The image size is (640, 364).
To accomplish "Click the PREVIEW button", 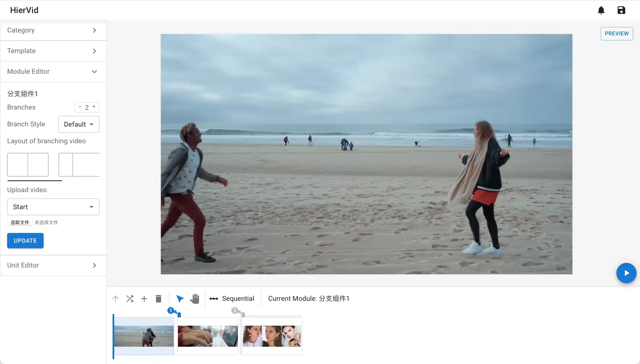I will pos(616,34).
